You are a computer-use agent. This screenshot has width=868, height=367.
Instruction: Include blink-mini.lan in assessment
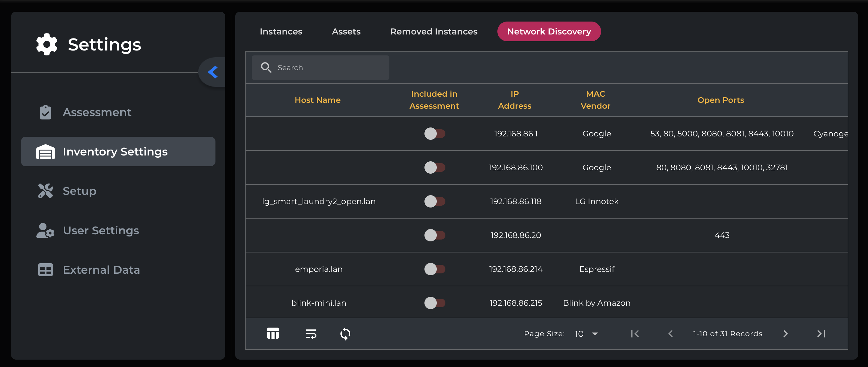[x=434, y=303]
